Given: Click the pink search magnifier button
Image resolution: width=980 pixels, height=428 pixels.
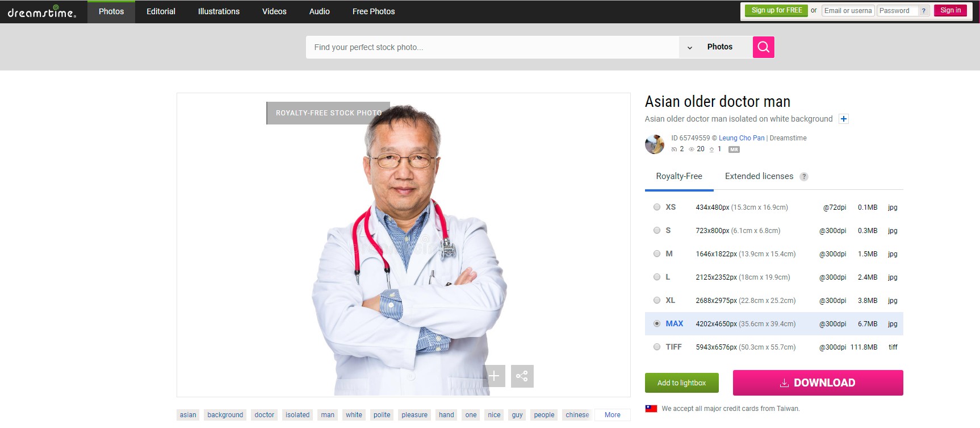Looking at the screenshot, I should point(763,47).
